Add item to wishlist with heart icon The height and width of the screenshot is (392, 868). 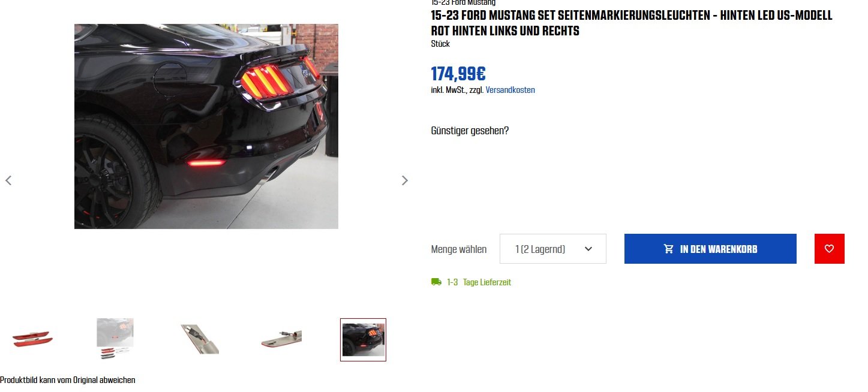point(830,249)
